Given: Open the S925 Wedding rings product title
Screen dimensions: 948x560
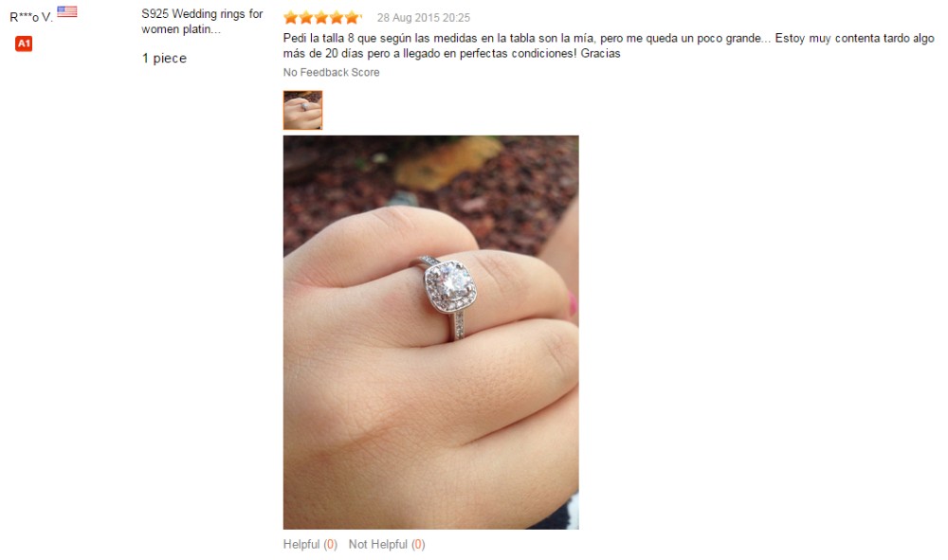Looking at the screenshot, I should click(x=202, y=21).
